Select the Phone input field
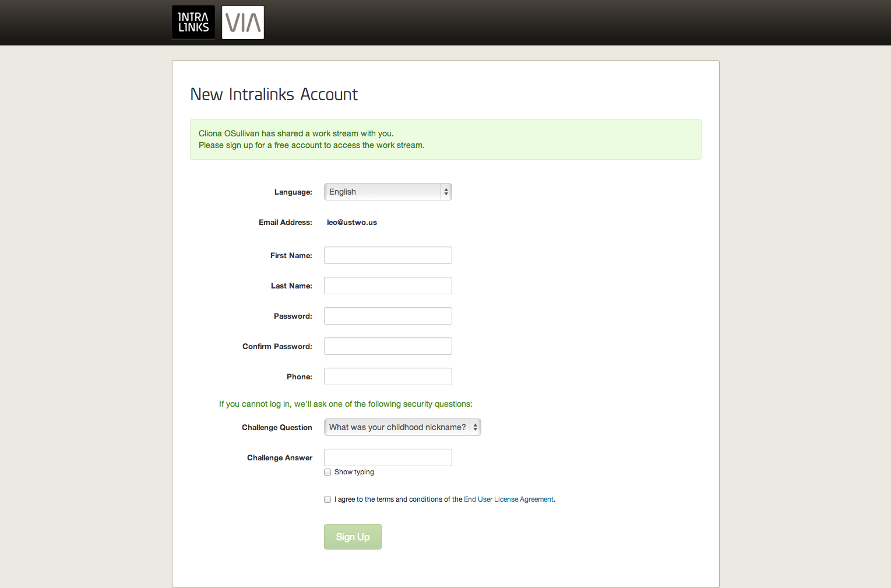 coord(388,376)
